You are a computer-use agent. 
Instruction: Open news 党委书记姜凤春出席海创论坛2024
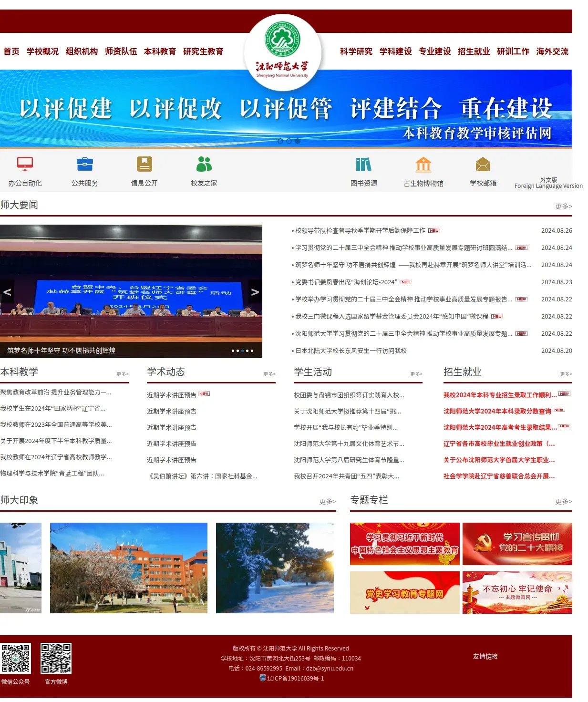coord(346,282)
